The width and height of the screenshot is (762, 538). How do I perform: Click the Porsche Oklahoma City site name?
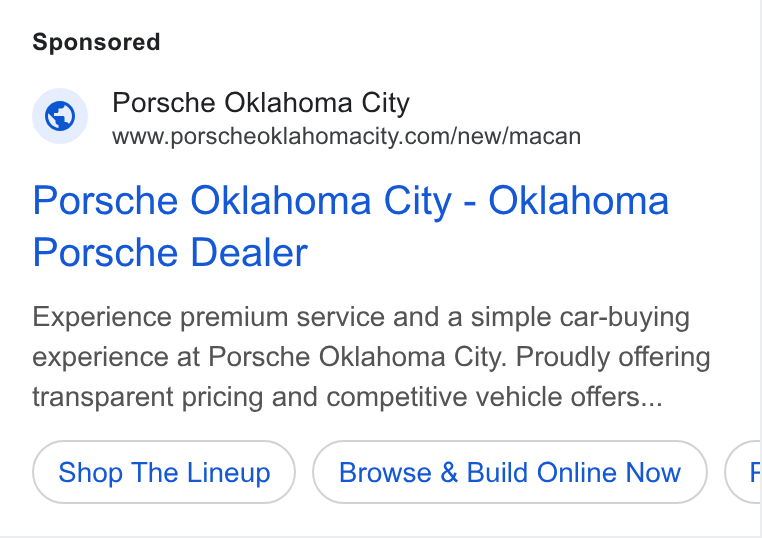(x=261, y=103)
